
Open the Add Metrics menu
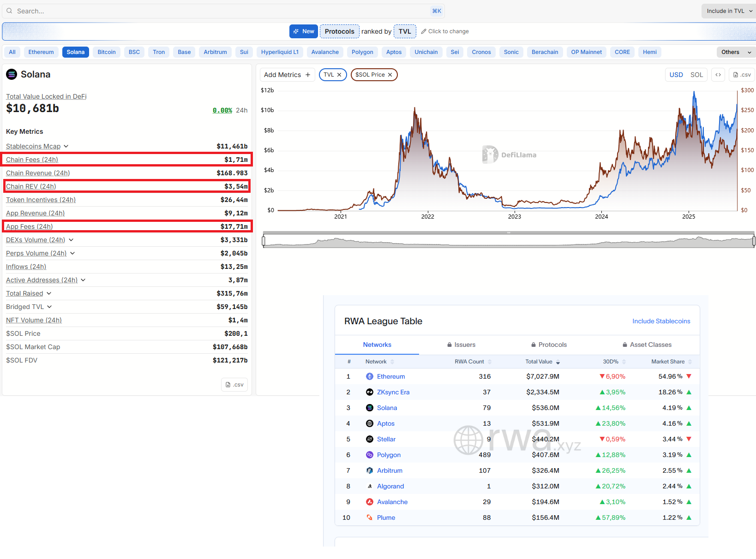pyautogui.click(x=287, y=75)
